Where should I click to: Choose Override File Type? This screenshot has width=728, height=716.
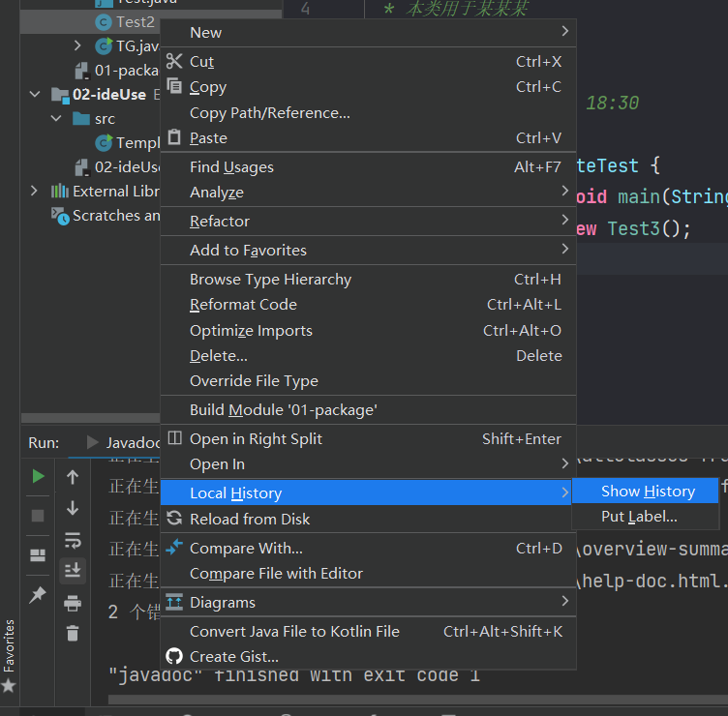368,380
